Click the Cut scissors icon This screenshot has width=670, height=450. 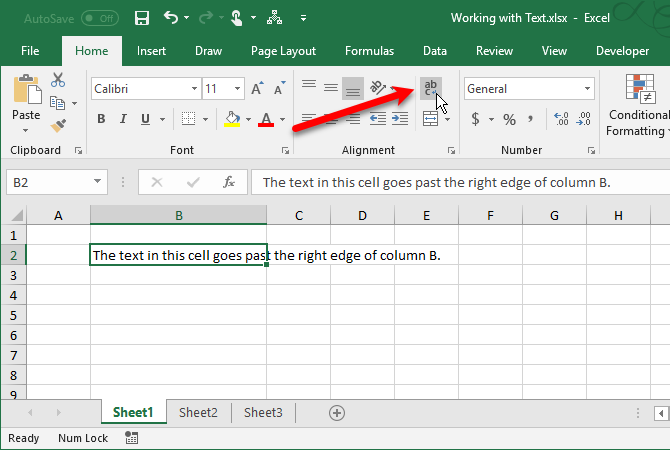[x=57, y=81]
